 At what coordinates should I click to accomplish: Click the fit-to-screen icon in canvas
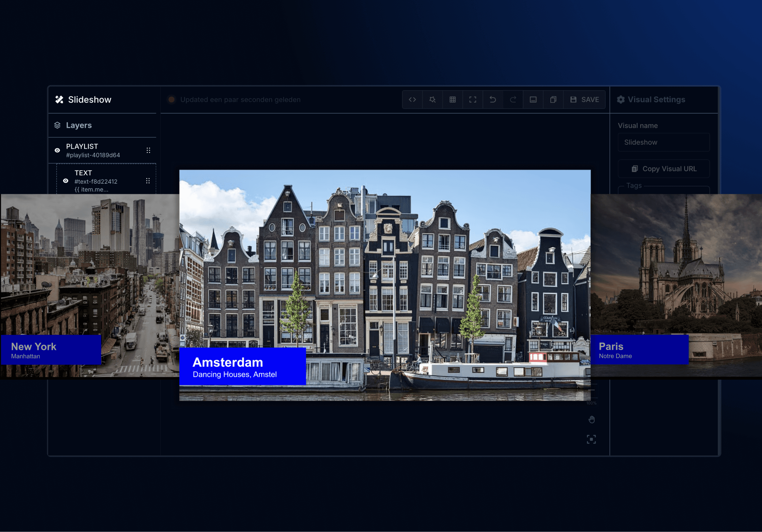point(591,439)
